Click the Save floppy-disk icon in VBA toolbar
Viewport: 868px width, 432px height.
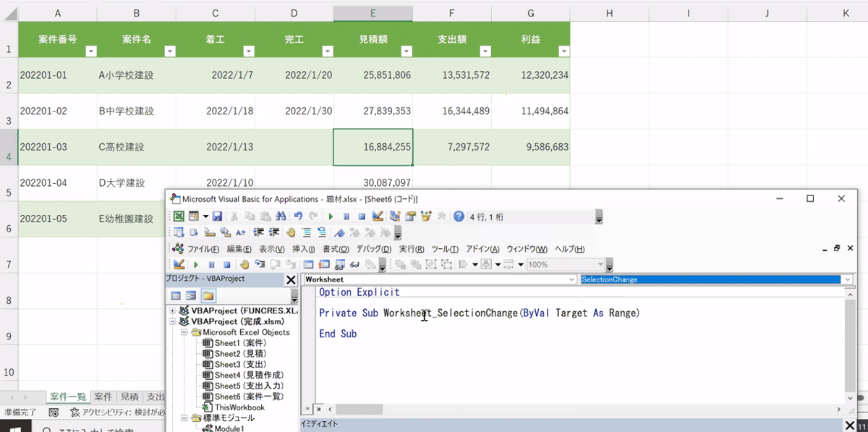point(217,216)
